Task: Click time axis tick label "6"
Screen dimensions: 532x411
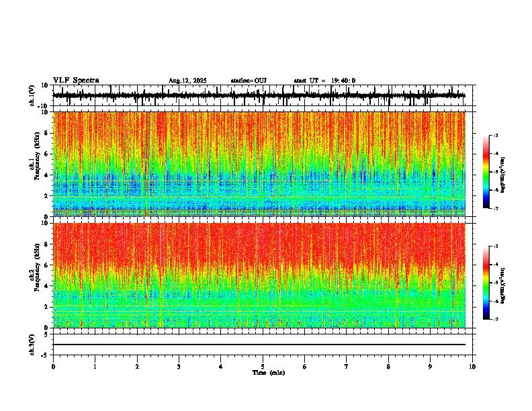Action: [x=305, y=367]
